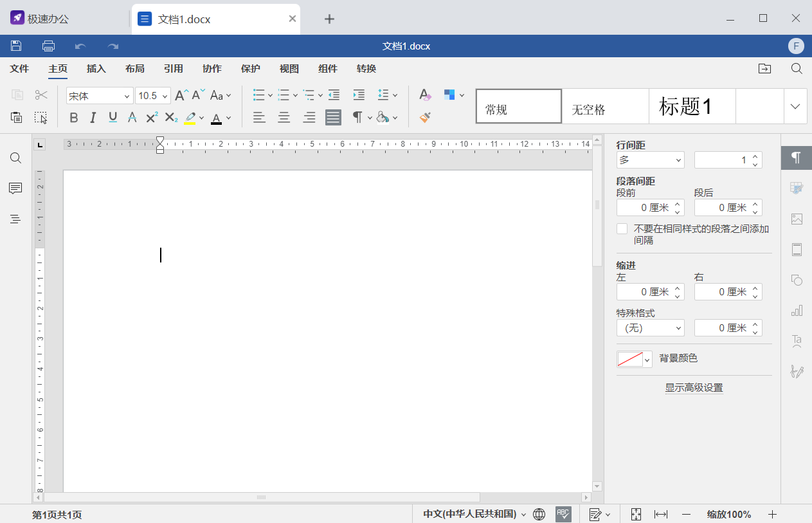Open highlight color dropdown arrow

[201, 118]
